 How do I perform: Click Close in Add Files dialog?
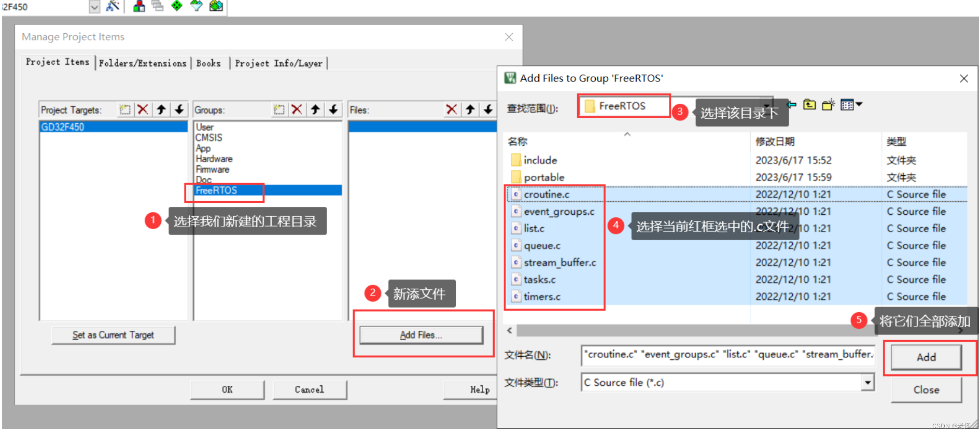pyautogui.click(x=926, y=390)
